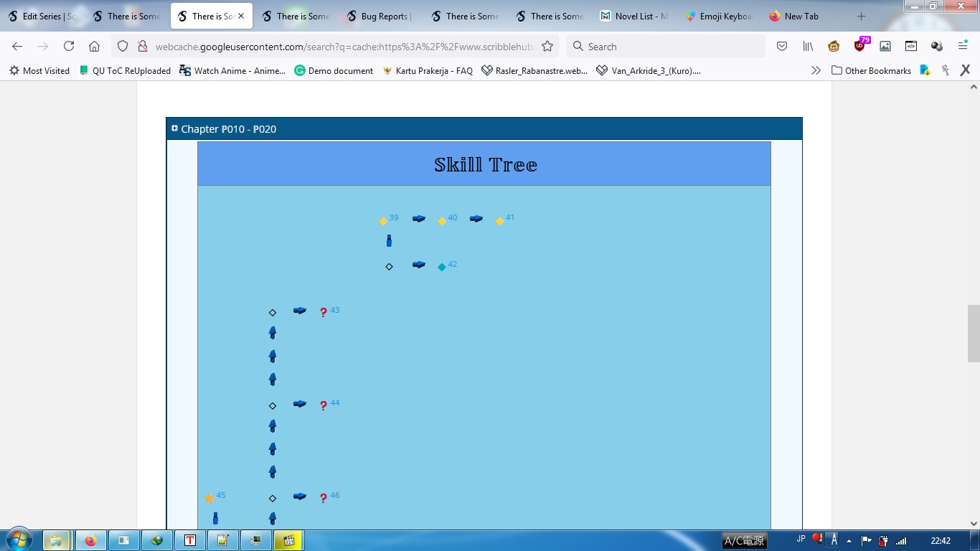Screen dimensions: 980x551
Task: Switch to the Novel List tab
Action: pos(634,17)
